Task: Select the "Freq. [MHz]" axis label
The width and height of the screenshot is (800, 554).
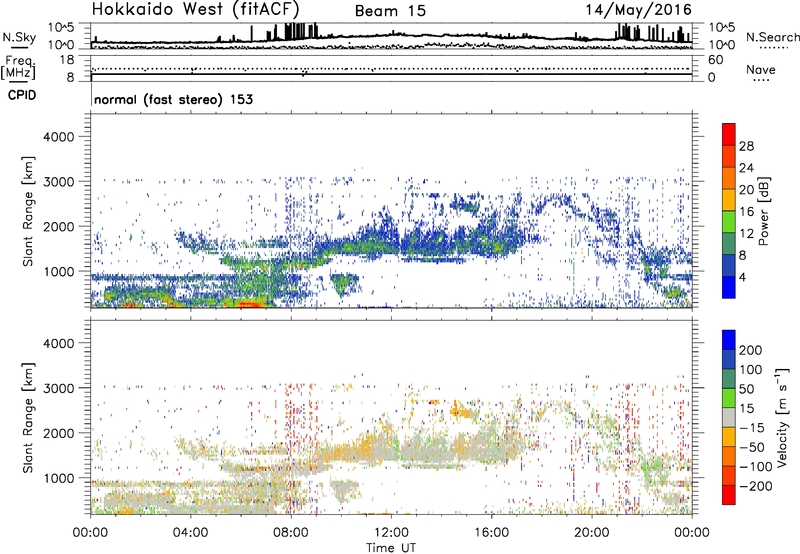Action: [18, 67]
